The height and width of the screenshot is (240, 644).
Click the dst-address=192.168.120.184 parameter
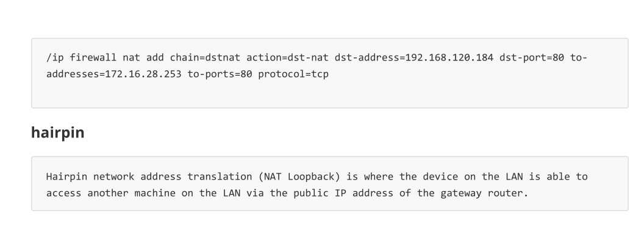pos(414,57)
